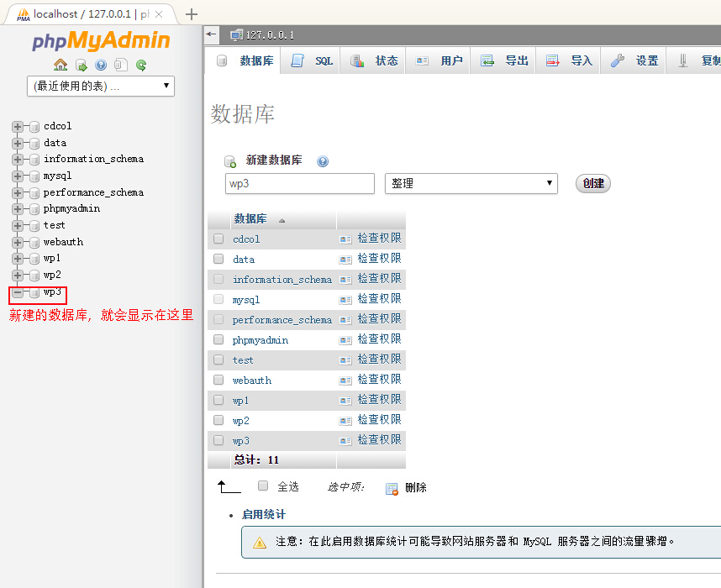Image resolution: width=721 pixels, height=588 pixels.
Task: Click the new database name input field
Action: click(x=299, y=183)
